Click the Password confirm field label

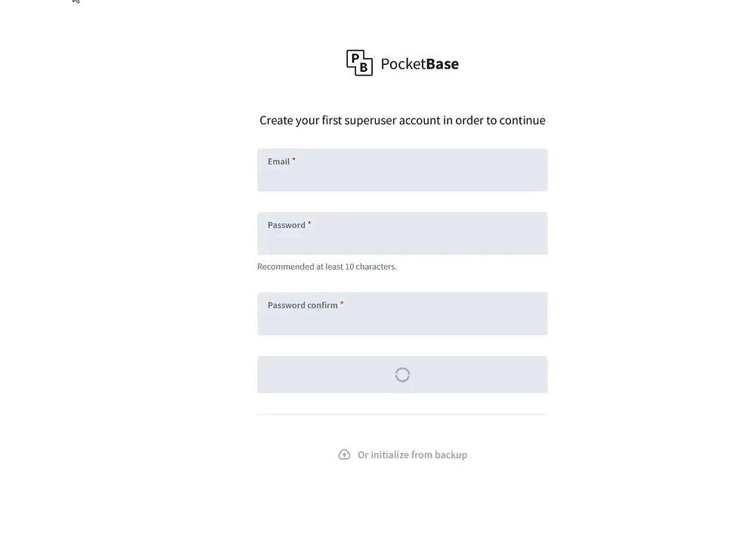click(x=302, y=305)
